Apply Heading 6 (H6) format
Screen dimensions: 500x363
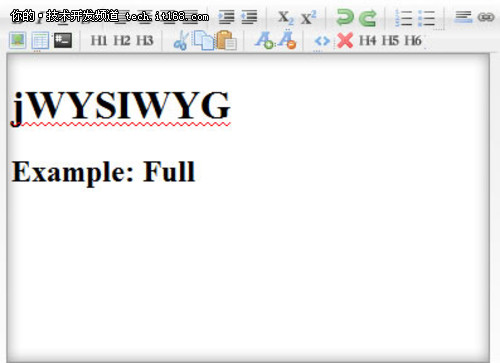(413, 41)
